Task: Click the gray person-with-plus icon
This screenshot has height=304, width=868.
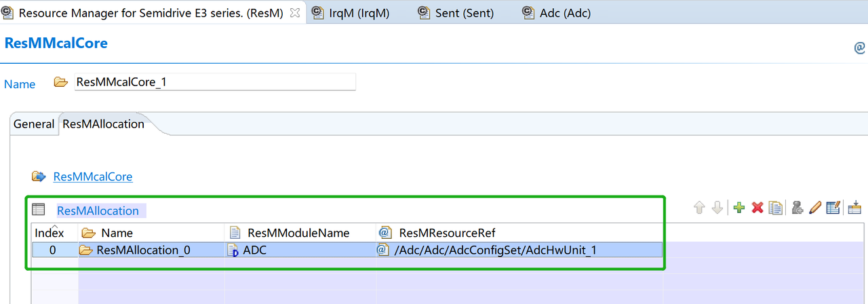Action: click(797, 208)
